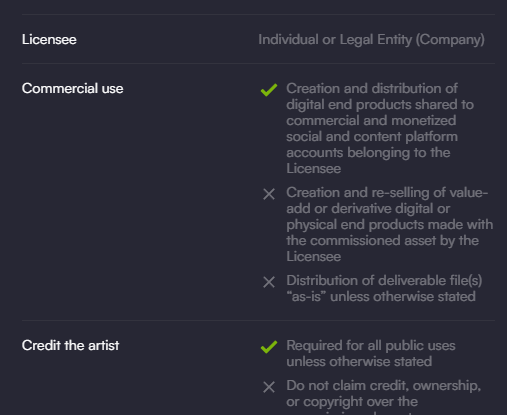Select the Commercial use row label
The height and width of the screenshot is (415, 507).
click(72, 89)
